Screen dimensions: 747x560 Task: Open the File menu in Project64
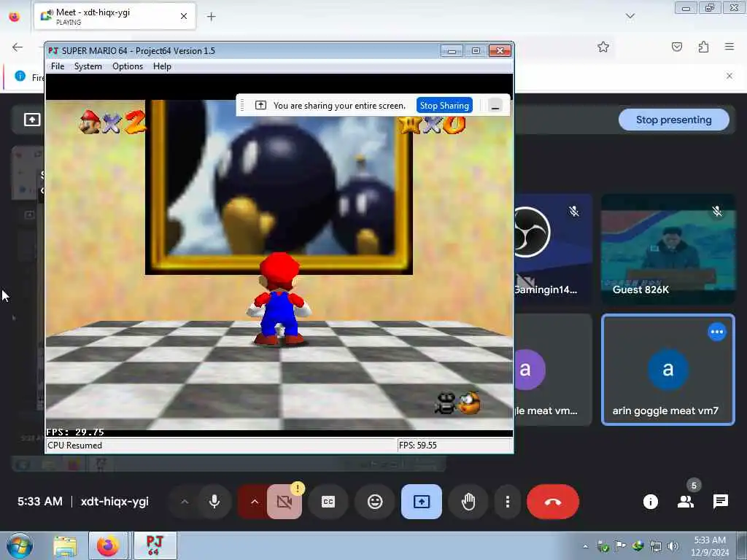click(58, 66)
